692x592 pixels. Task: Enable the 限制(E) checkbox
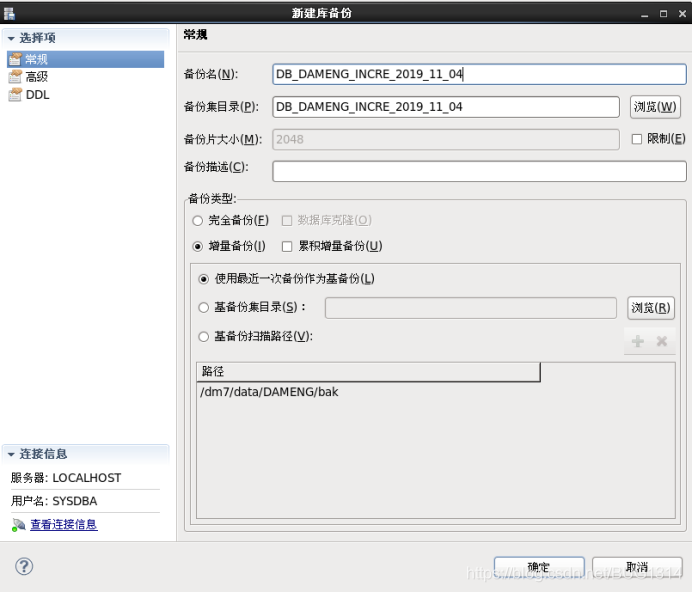click(x=637, y=140)
